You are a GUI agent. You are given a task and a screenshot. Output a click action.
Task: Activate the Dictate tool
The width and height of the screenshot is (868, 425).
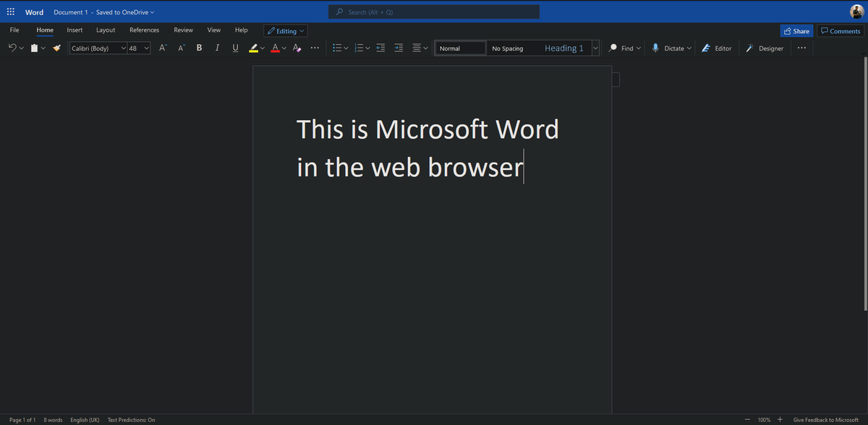(x=671, y=48)
